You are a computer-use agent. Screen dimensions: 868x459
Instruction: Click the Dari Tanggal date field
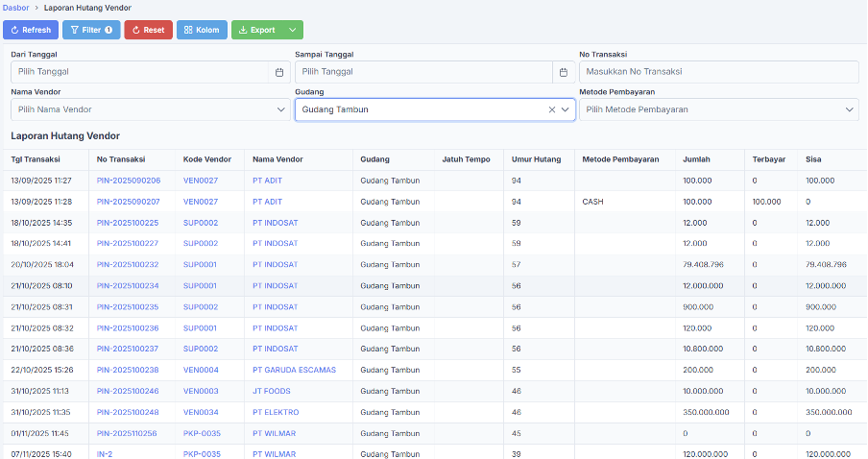(139, 72)
